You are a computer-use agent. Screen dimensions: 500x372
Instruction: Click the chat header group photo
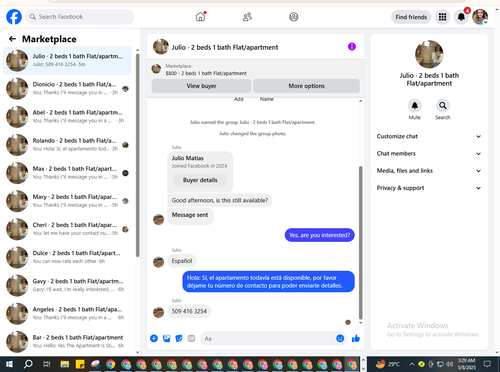(161, 47)
